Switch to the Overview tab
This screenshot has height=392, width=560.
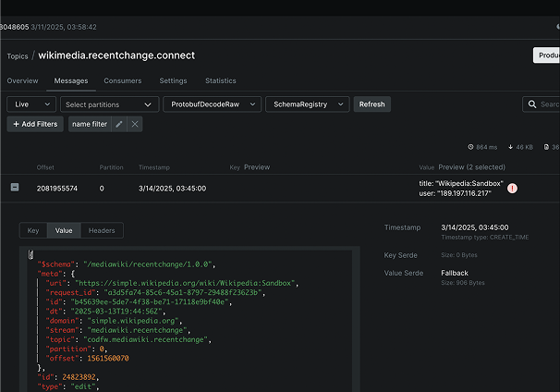[23, 81]
